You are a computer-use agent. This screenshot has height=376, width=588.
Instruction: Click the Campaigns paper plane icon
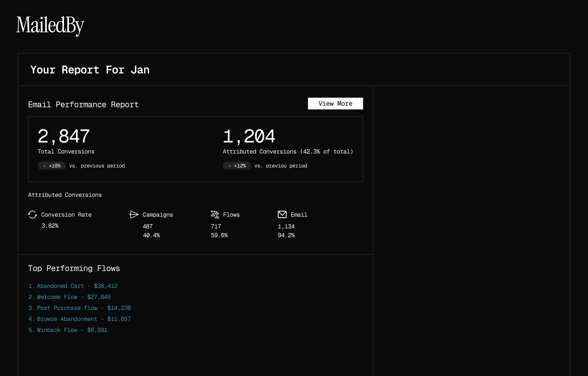point(134,214)
